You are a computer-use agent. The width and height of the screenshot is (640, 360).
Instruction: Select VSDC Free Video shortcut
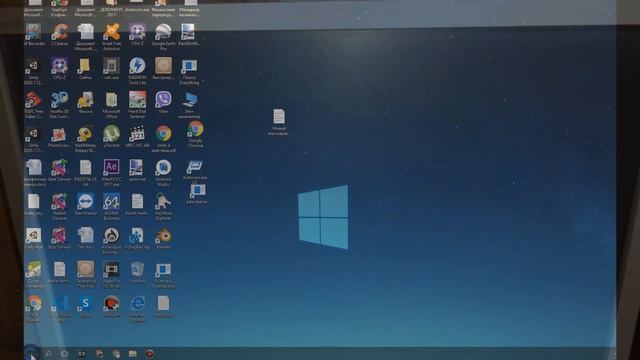tap(33, 105)
